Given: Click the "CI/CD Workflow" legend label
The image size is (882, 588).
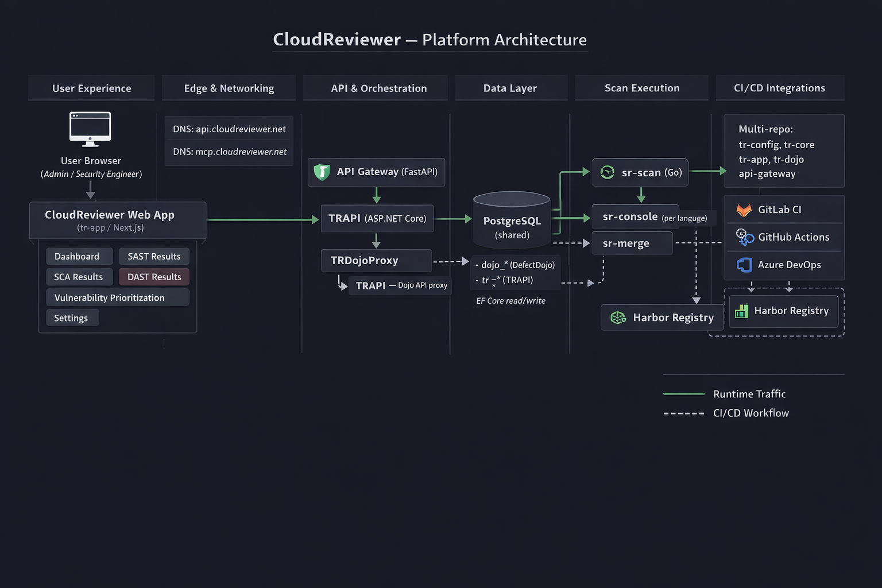Looking at the screenshot, I should 751,413.
